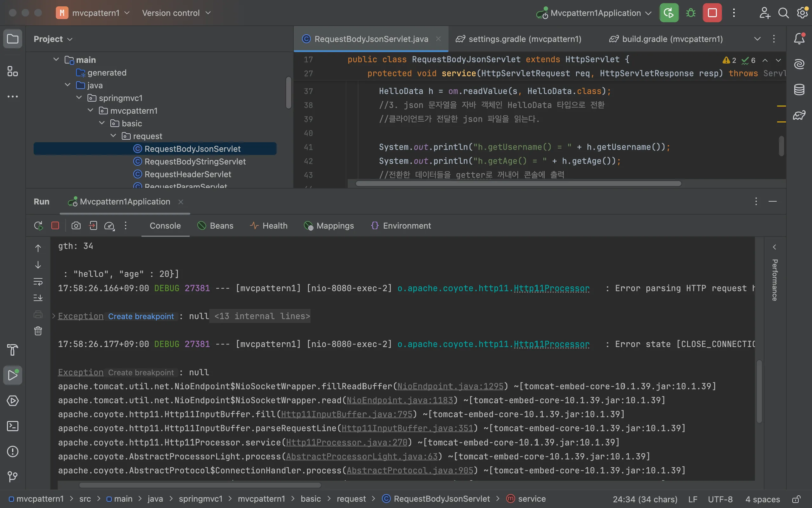Open the Services tool window icon

coord(13,400)
